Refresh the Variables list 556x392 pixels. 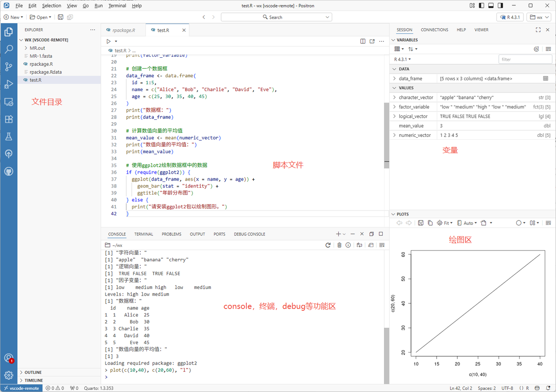[536, 49]
